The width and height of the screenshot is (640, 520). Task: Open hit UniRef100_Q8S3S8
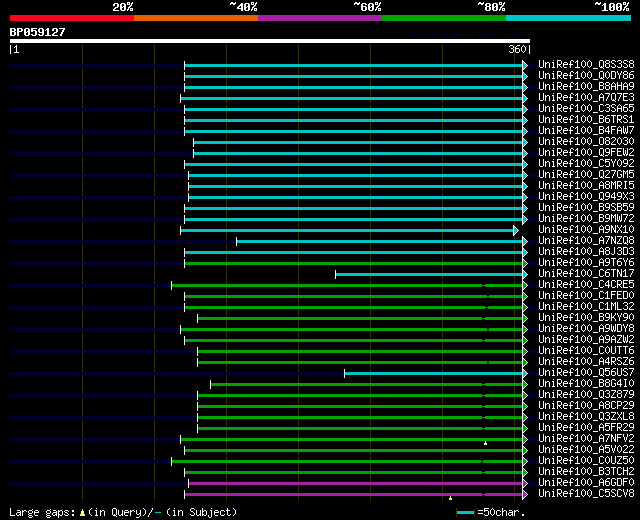586,64
